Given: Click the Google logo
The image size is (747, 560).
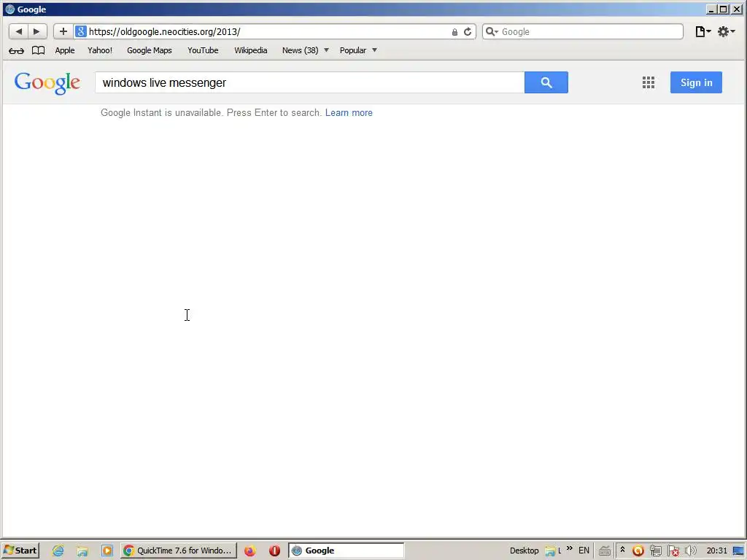Looking at the screenshot, I should 47,83.
